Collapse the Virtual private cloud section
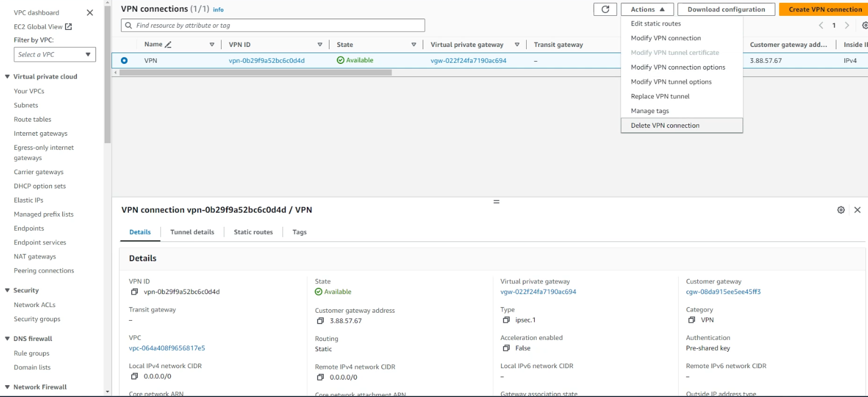Image resolution: width=868 pixels, height=397 pixels. click(x=7, y=77)
